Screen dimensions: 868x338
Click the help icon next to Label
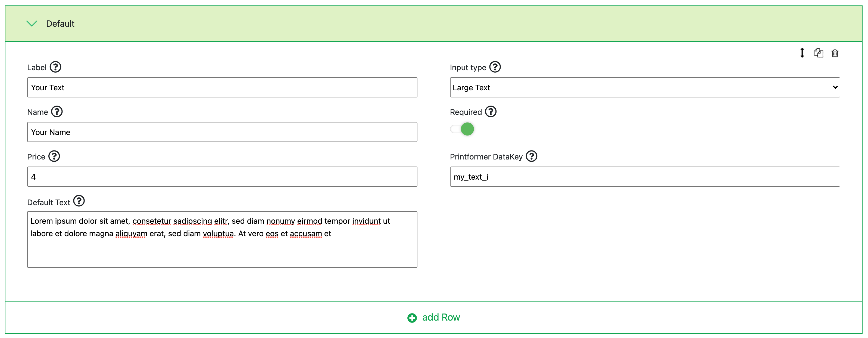tap(55, 67)
